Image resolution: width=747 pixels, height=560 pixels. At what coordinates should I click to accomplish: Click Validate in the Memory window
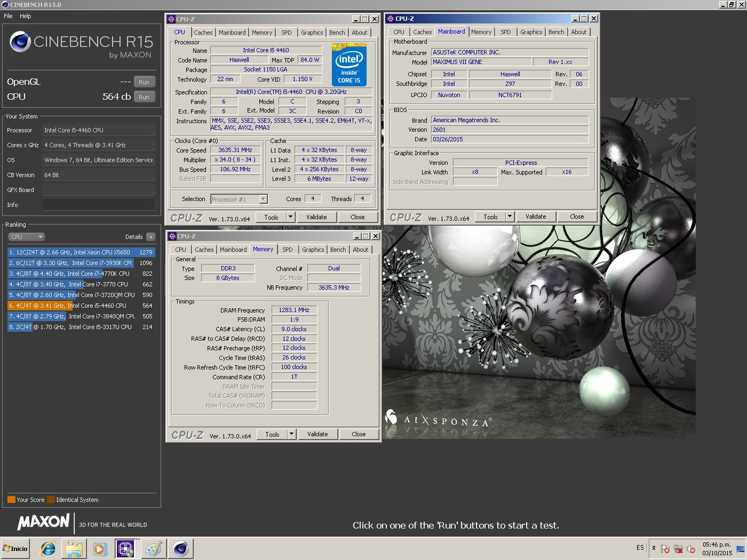(317, 434)
